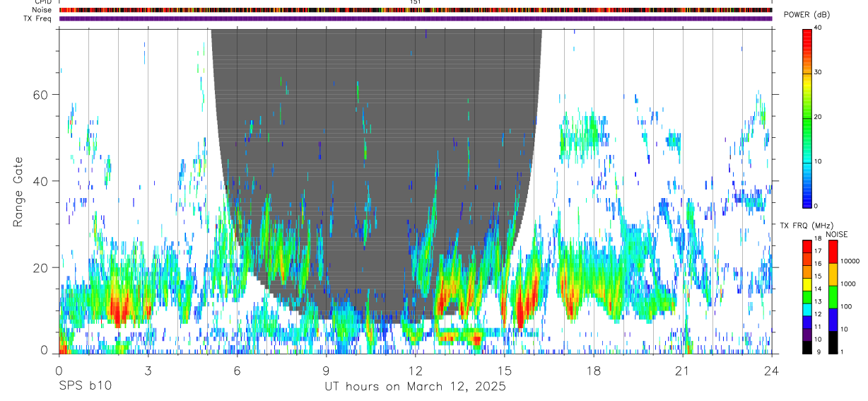868x401 pixels.
Task: Click the "SPS b10" label
Action: (84, 387)
